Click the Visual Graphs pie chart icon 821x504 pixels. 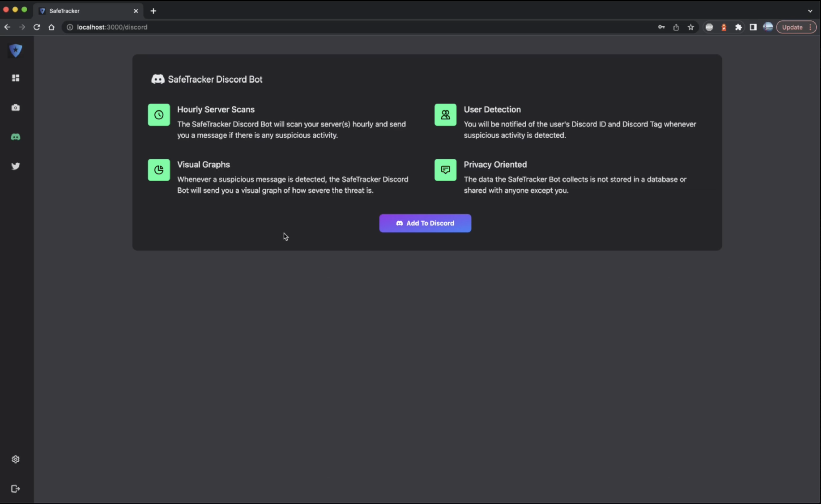pyautogui.click(x=159, y=170)
